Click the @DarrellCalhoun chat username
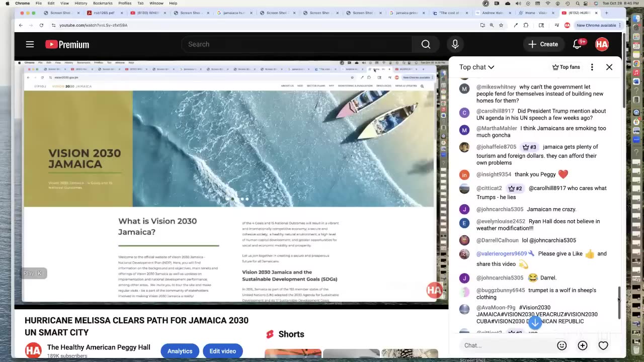 (x=497, y=240)
